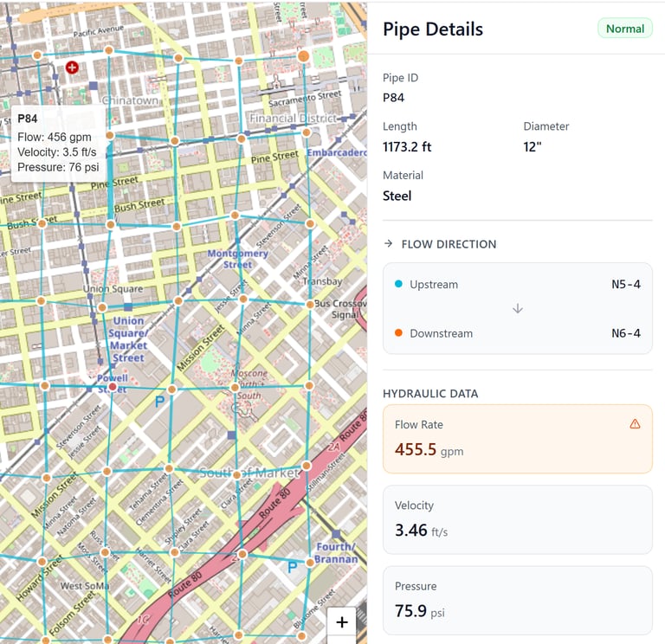Open downstream node N6-4
Screen dimensions: 665x644
[x=625, y=333]
